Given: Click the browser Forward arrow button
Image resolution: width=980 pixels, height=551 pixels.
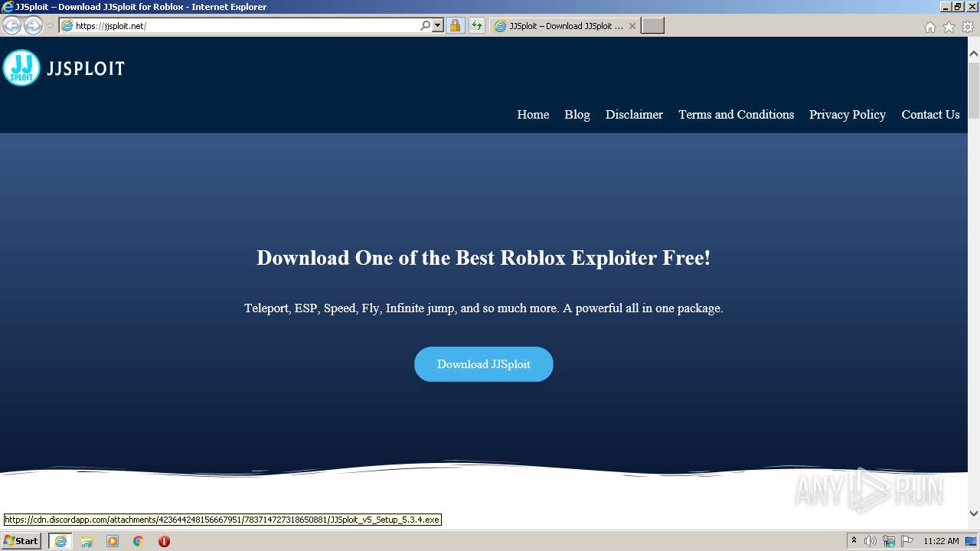Looking at the screenshot, I should pyautogui.click(x=33, y=25).
